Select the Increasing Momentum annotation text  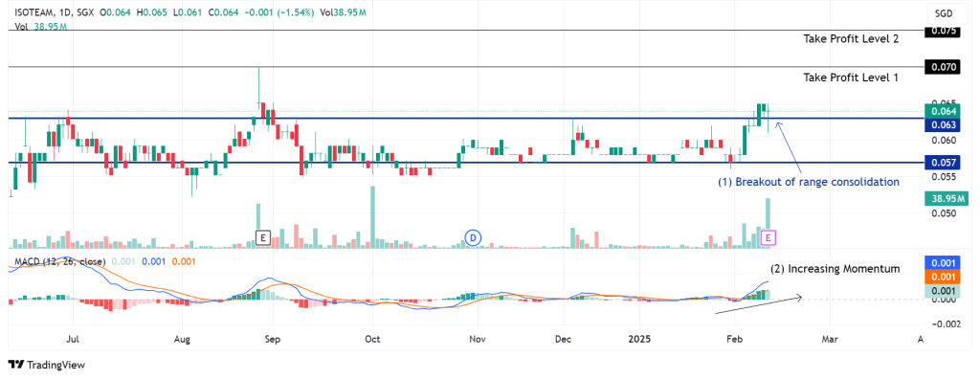click(x=835, y=269)
